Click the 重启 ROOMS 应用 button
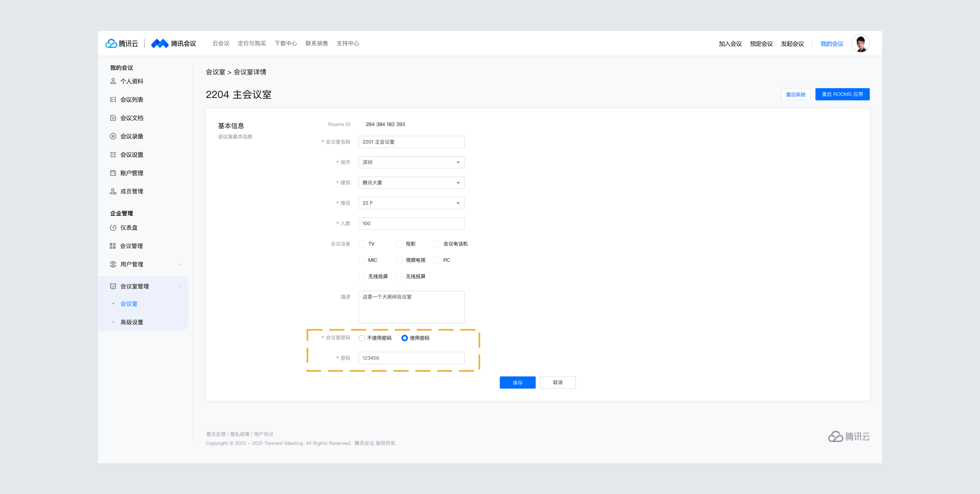 [x=842, y=94]
